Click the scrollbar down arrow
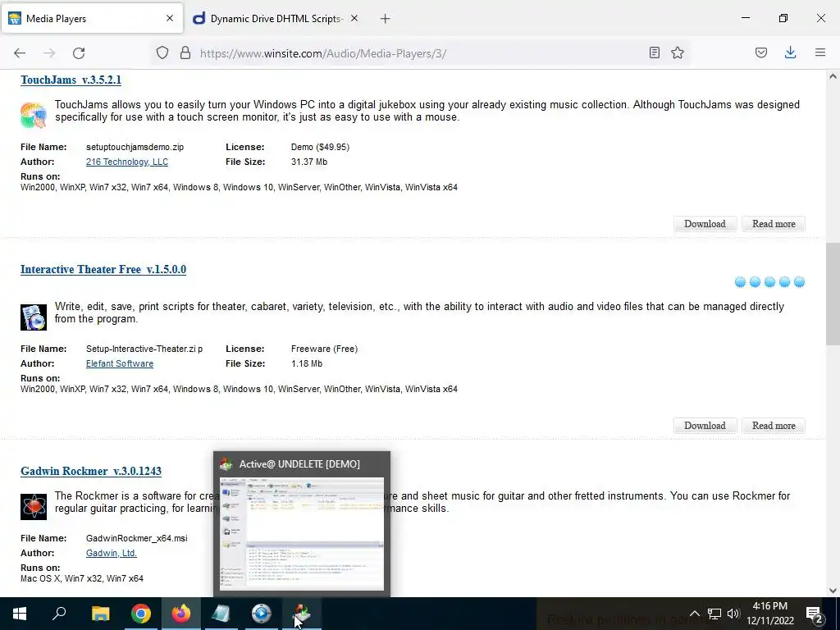 click(833, 591)
